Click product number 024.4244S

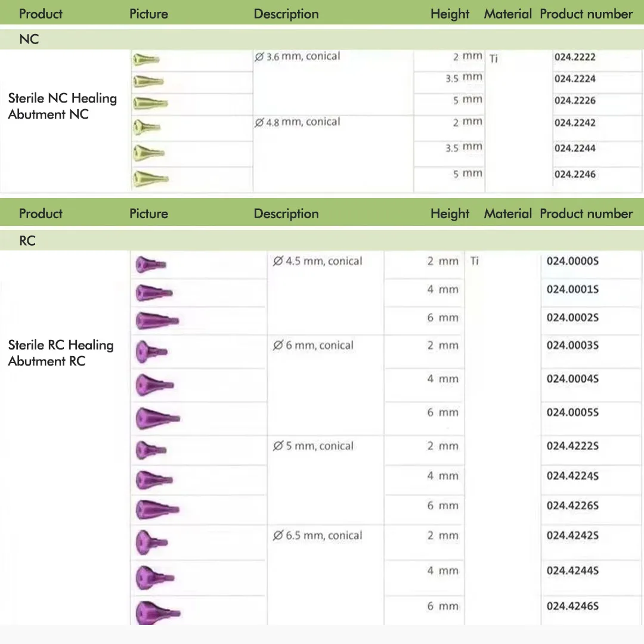[572, 571]
